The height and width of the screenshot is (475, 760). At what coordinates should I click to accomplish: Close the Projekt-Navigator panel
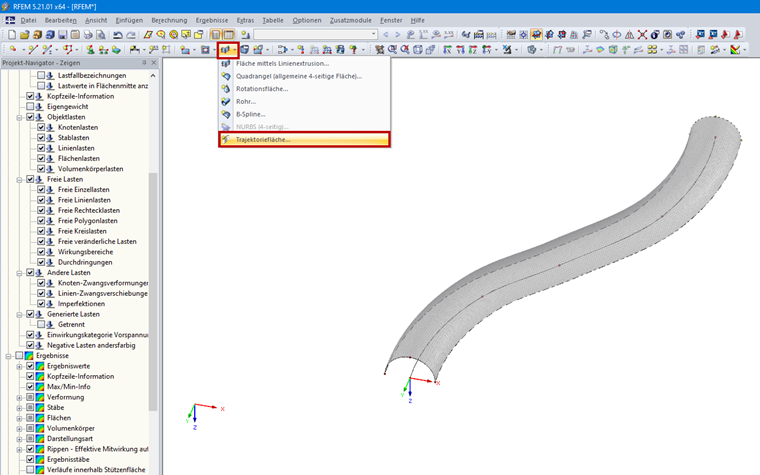(154, 63)
